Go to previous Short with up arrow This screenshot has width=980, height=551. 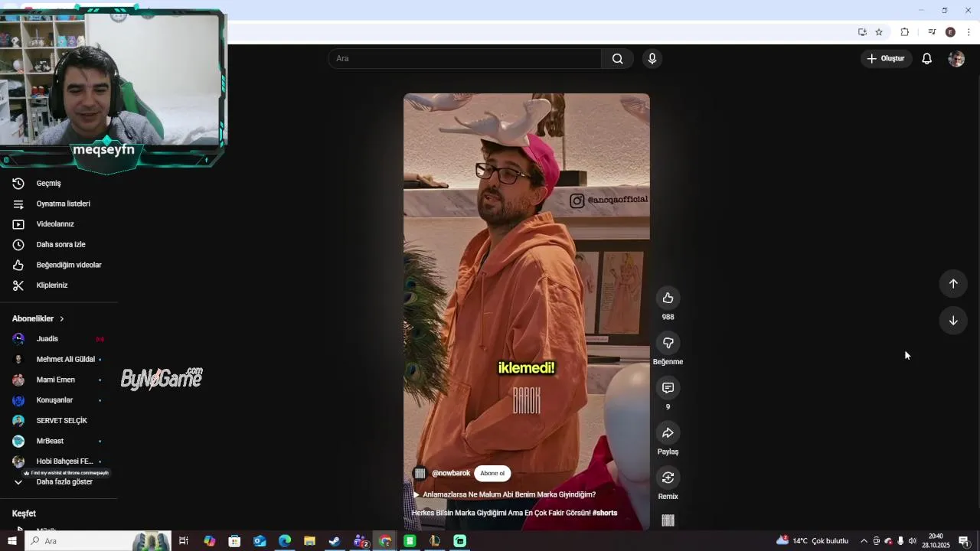pos(953,284)
